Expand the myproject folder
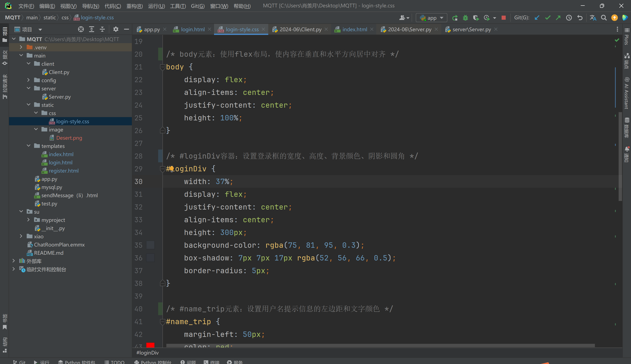631x364 pixels. pos(29,220)
